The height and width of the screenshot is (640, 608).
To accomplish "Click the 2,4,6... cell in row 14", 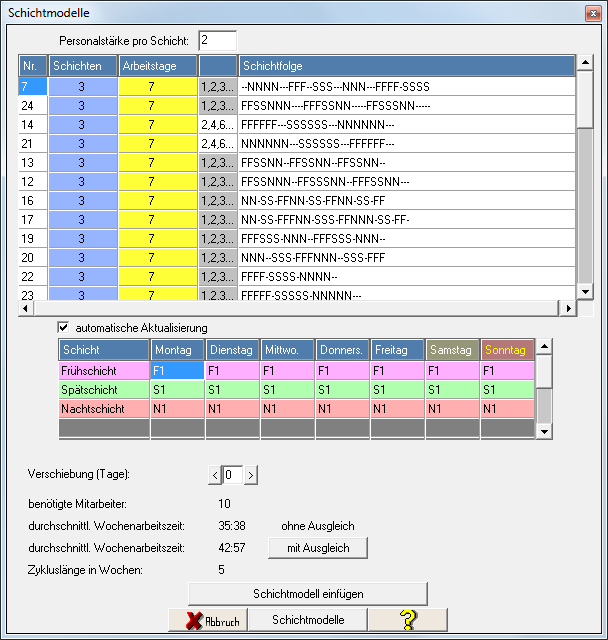I will pos(218,124).
